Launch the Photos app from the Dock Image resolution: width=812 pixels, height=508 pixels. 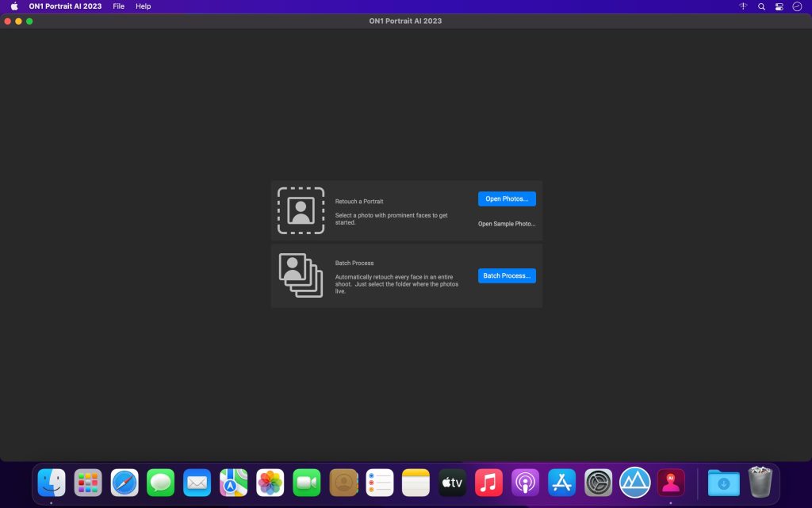click(x=270, y=482)
